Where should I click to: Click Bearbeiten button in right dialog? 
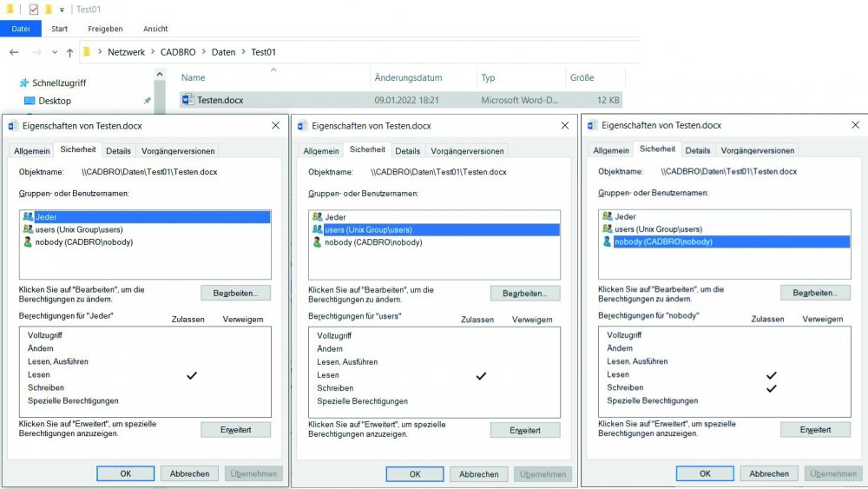click(815, 293)
